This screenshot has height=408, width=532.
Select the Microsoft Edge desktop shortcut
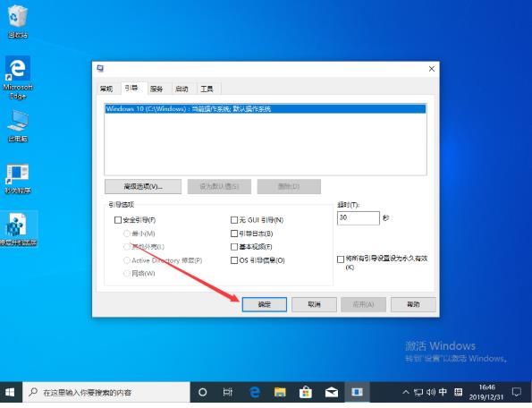(x=18, y=78)
